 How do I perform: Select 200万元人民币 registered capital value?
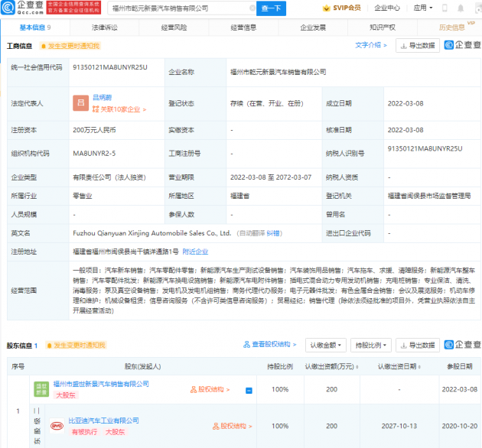(x=94, y=130)
